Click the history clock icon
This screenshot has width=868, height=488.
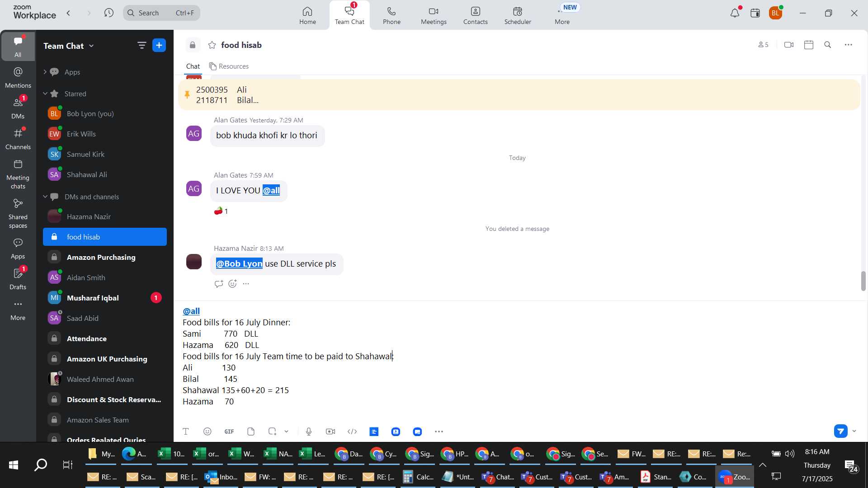(108, 13)
